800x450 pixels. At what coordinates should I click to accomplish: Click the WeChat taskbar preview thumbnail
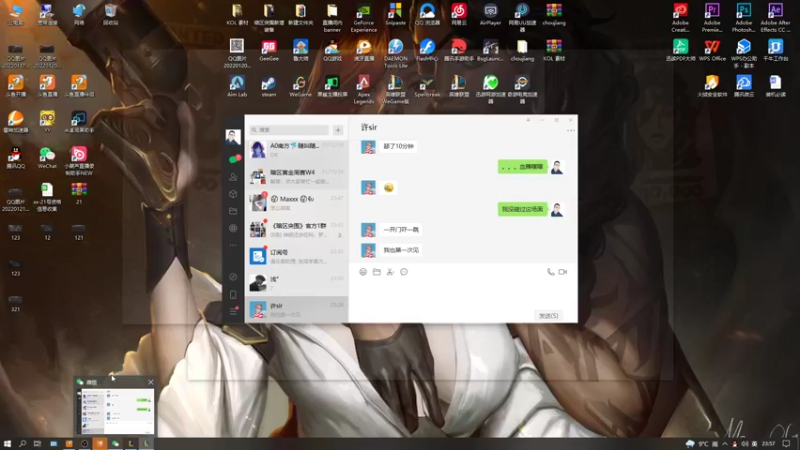tap(115, 411)
